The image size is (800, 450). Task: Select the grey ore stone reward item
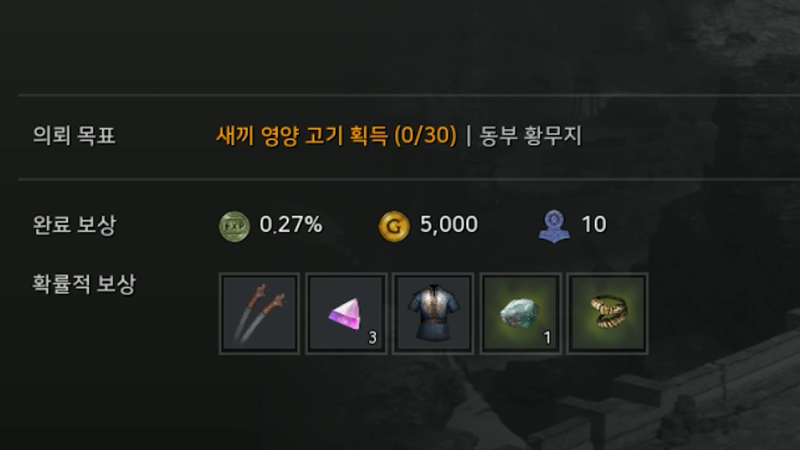(520, 313)
